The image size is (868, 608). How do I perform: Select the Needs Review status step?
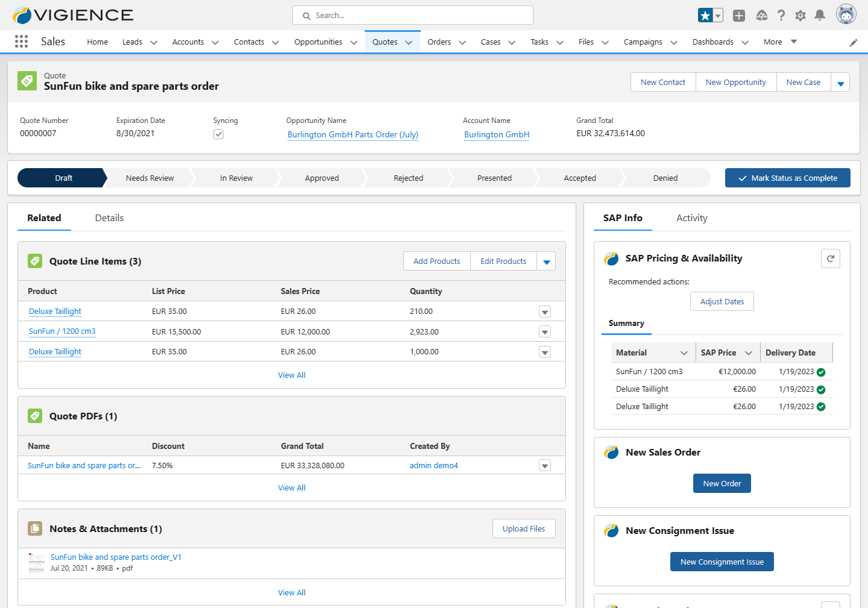pos(149,178)
